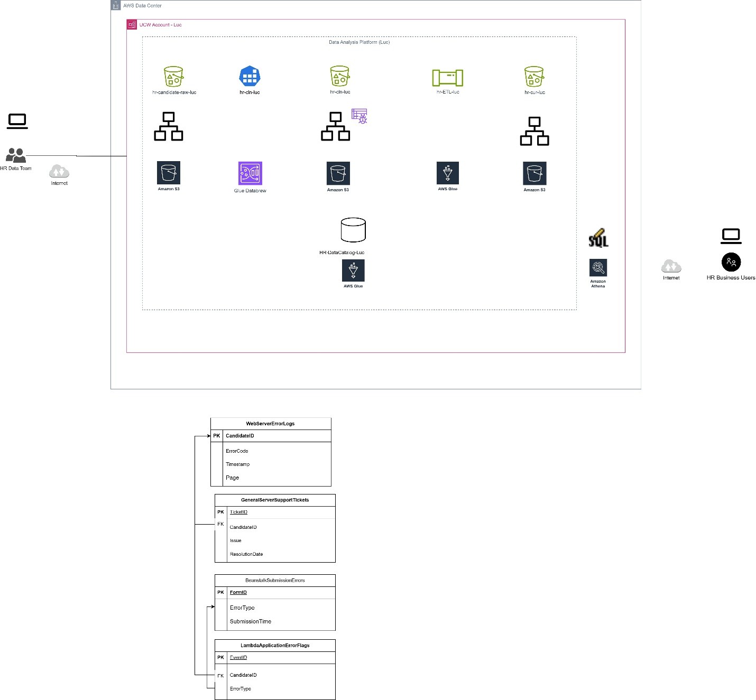756x700 pixels.
Task: Select the Glue Databrew icon
Action: coord(250,173)
